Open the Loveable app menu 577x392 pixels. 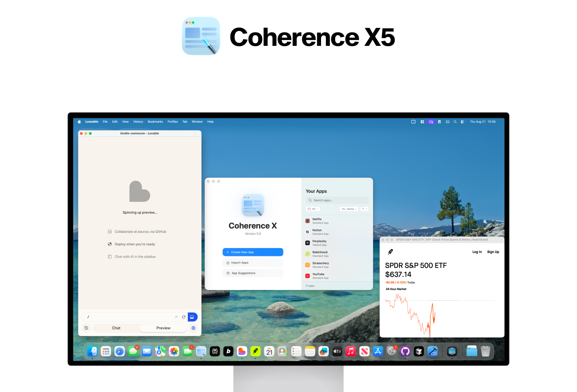92,122
